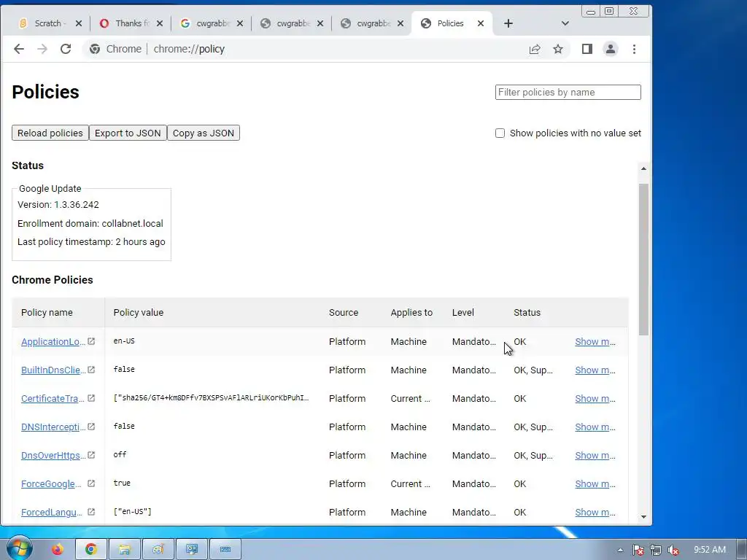747x560 pixels.
Task: Click the Action Center flag tray icon
Action: [638, 550]
